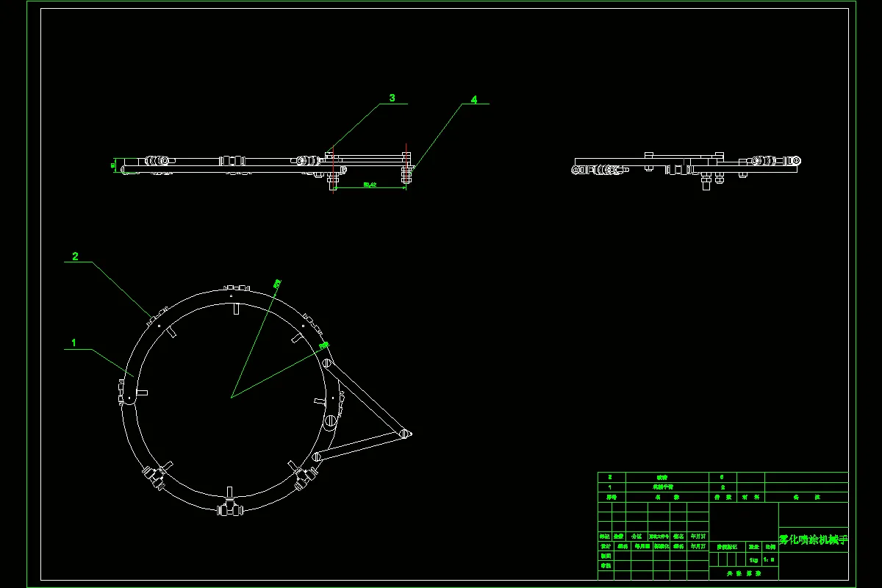Select horizontal dimension text between red lines
The width and height of the screenshot is (882, 588).
coord(370,186)
